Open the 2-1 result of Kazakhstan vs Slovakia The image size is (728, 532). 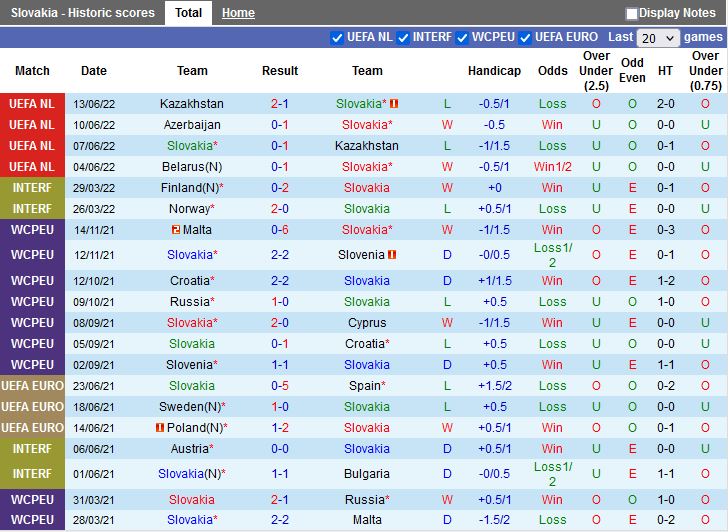280,104
